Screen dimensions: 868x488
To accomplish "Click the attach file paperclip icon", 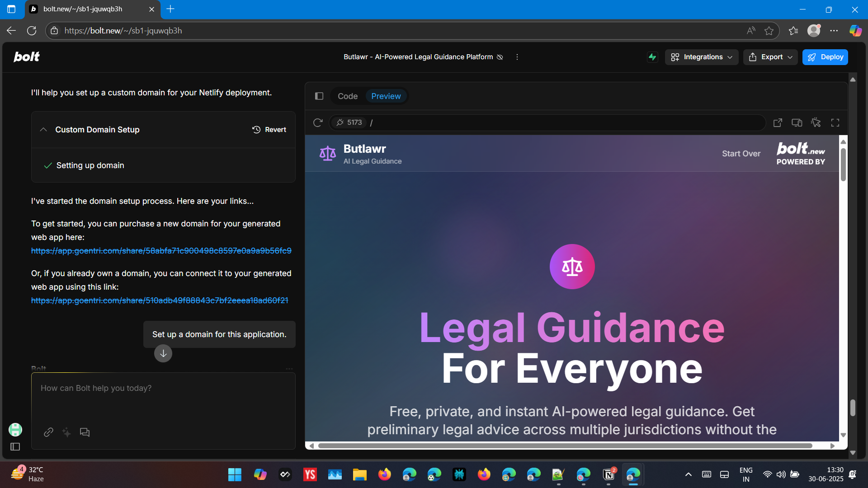I will (x=48, y=432).
